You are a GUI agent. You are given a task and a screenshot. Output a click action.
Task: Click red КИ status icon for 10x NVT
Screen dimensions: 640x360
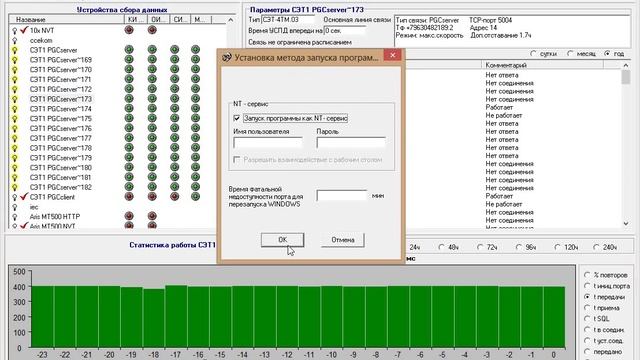(x=129, y=30)
